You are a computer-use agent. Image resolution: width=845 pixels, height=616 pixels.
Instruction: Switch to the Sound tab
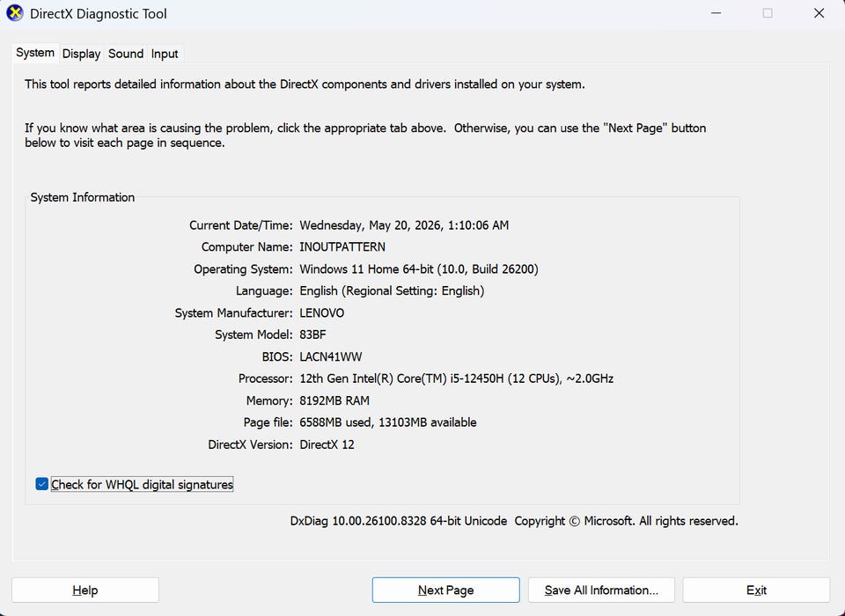[126, 54]
